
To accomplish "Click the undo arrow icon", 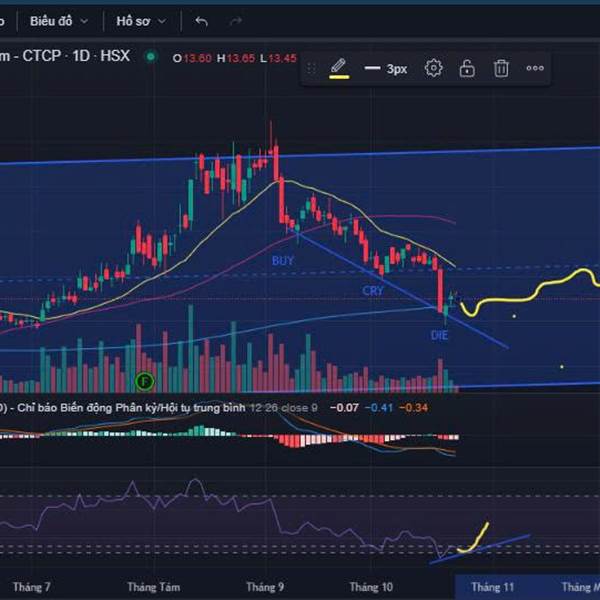I will (x=201, y=21).
